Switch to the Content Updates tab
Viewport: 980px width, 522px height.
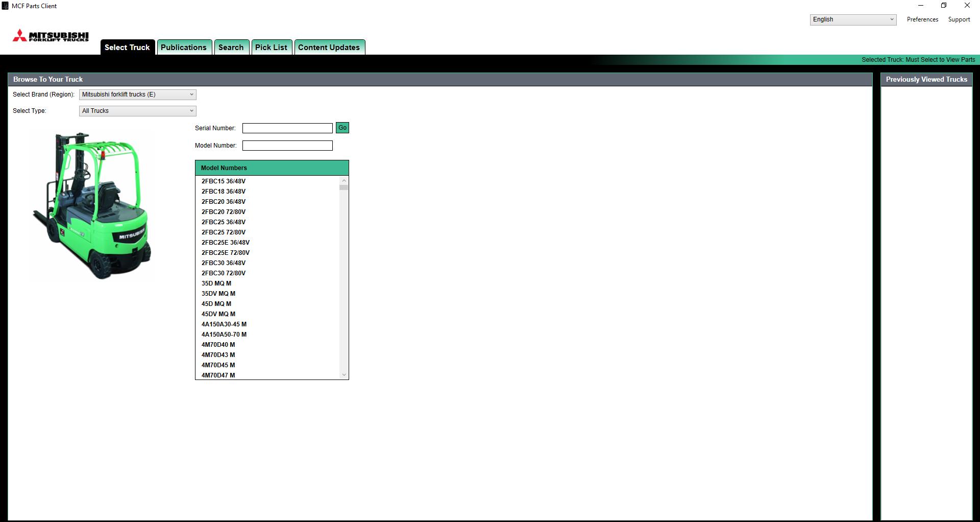point(329,47)
